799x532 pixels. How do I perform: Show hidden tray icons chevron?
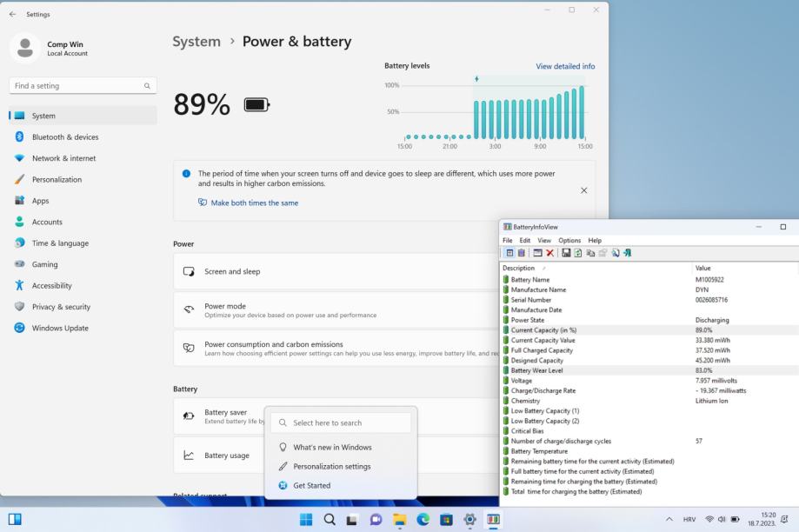click(x=669, y=519)
